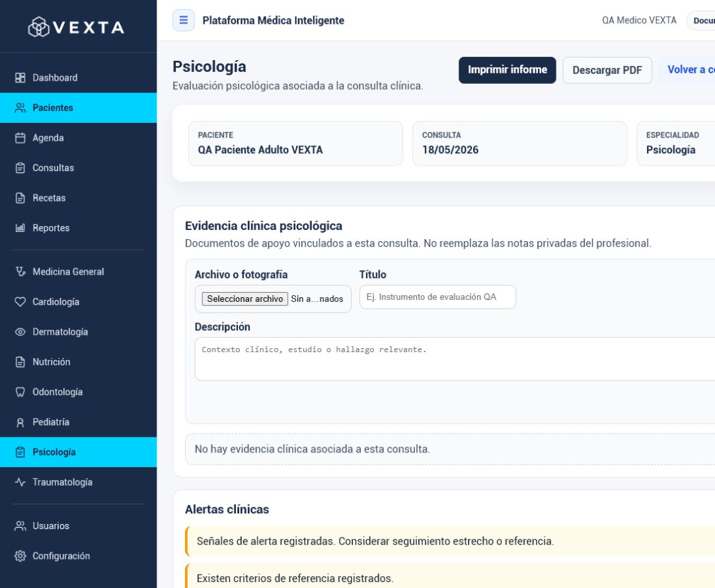
Task: Click the Medicina General stethoscope icon
Action: 20,272
